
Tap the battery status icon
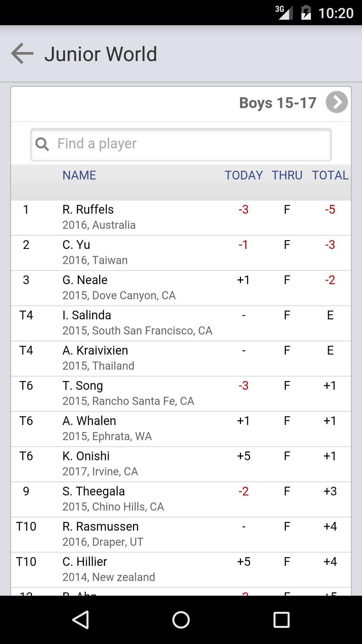tap(306, 13)
